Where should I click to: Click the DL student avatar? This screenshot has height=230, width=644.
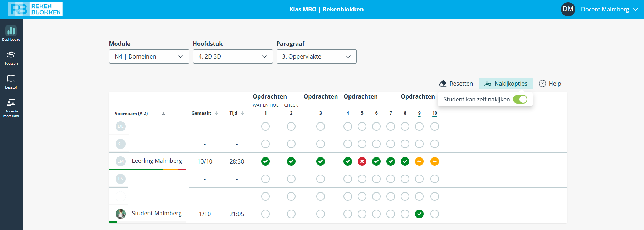pyautogui.click(x=121, y=126)
